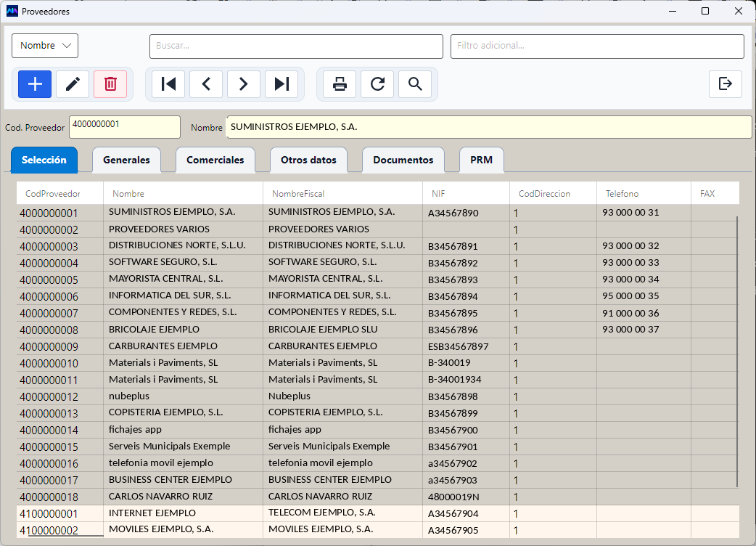This screenshot has width=756, height=546.
Task: Exit the Proveedores form via the exit icon
Action: click(725, 84)
